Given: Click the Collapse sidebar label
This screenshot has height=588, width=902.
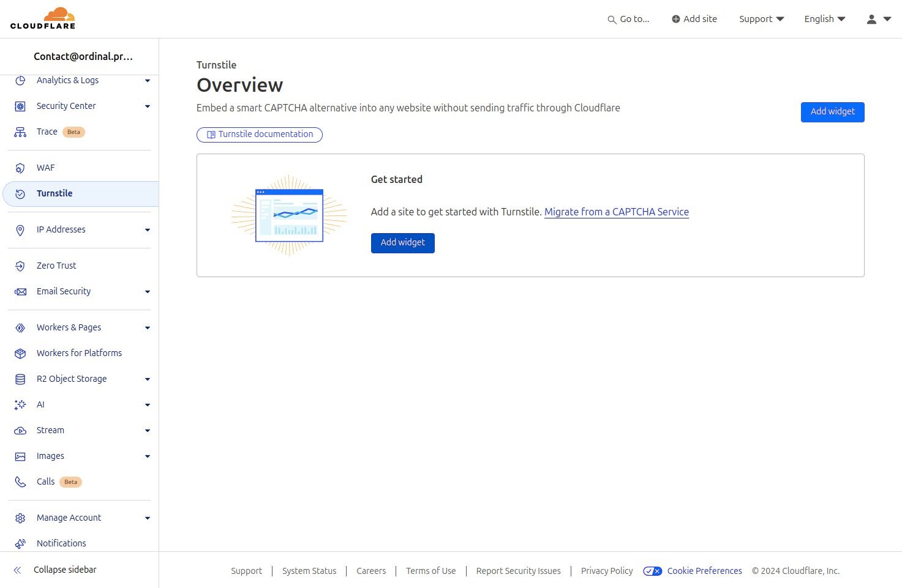Looking at the screenshot, I should point(65,570).
